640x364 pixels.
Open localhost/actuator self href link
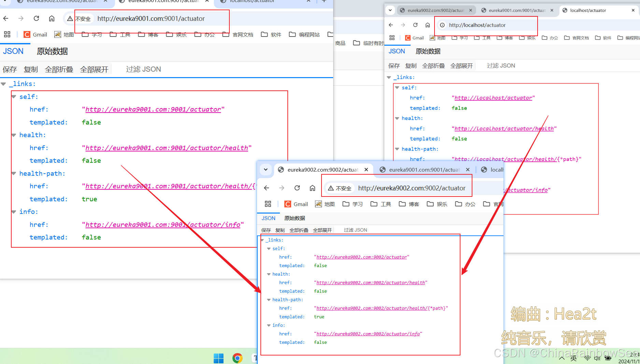[x=493, y=98]
